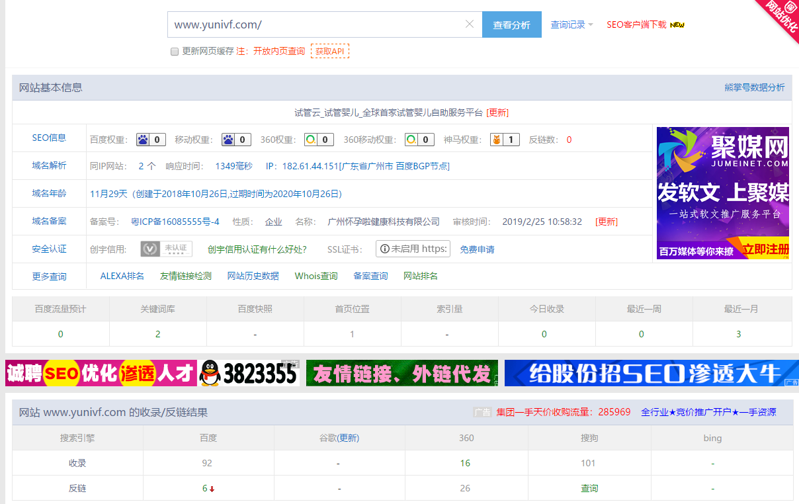Click the 360移动权重 circle icon
The width and height of the screenshot is (799, 504).
pyautogui.click(x=411, y=140)
